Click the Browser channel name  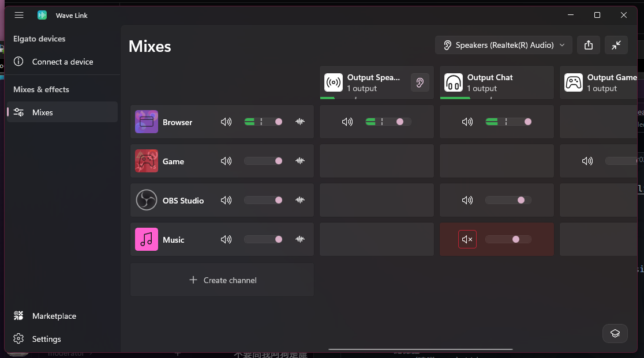pos(177,122)
